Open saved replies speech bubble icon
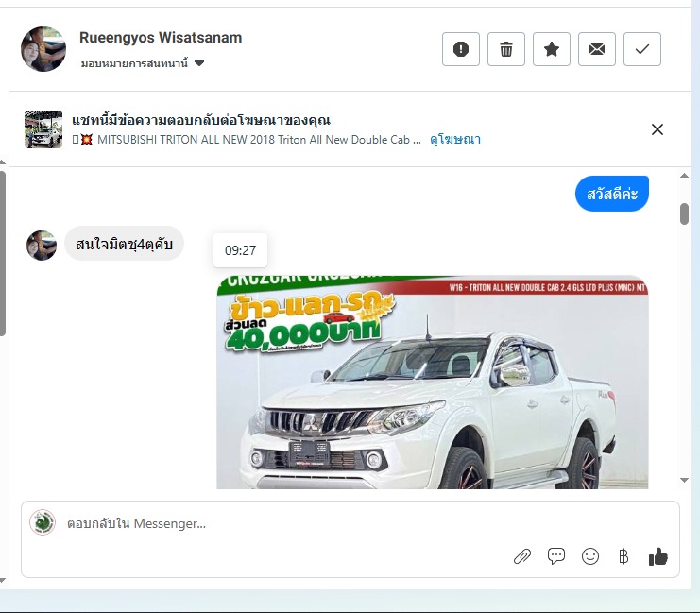Screen dimensions: 700x613 tap(556, 556)
